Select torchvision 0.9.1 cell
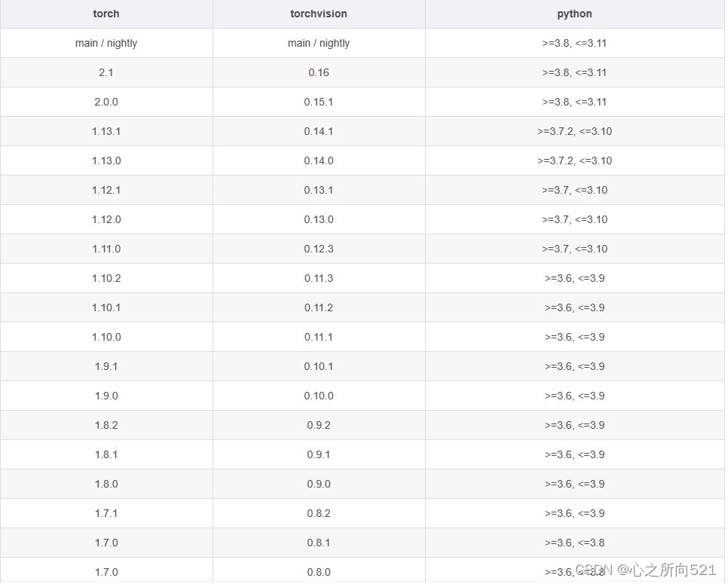Viewport: 728px width, 584px height. [319, 454]
